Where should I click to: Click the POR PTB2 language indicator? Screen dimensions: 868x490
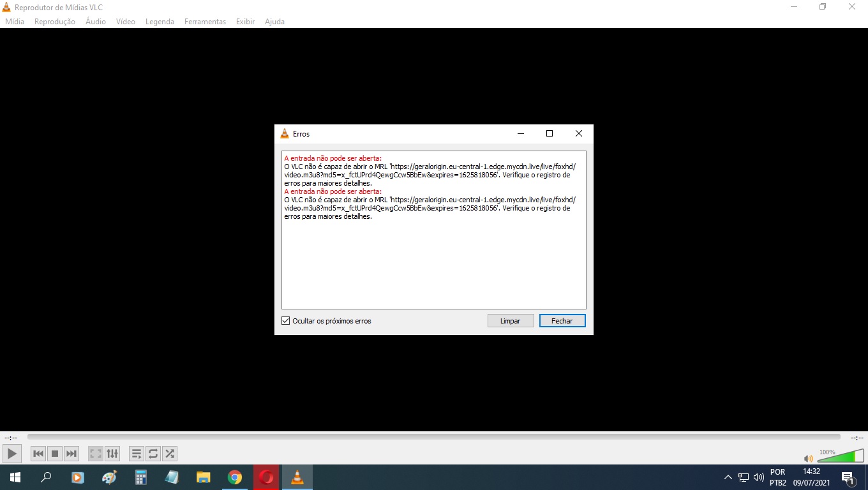pos(778,477)
